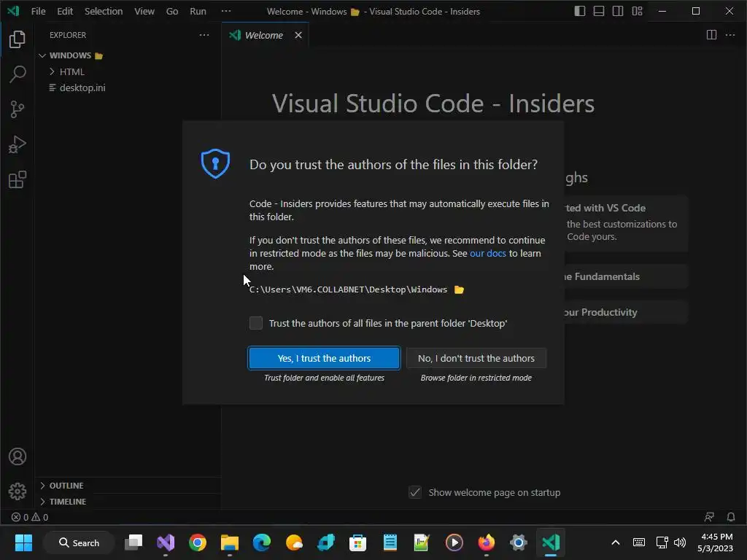Open the notifications bell in status bar
Screen dimensions: 747x560
click(x=731, y=517)
